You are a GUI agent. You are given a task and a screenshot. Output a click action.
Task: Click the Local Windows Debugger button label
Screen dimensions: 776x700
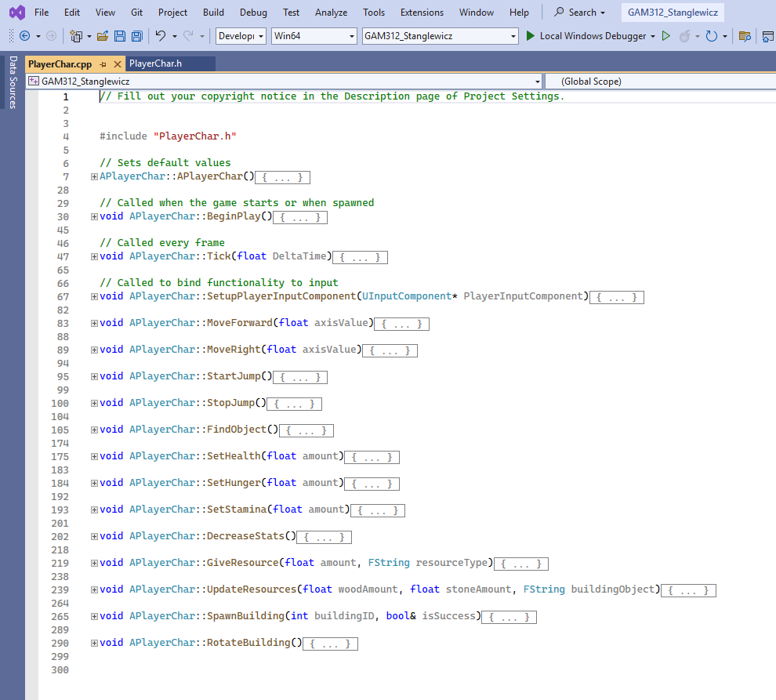[x=593, y=36]
